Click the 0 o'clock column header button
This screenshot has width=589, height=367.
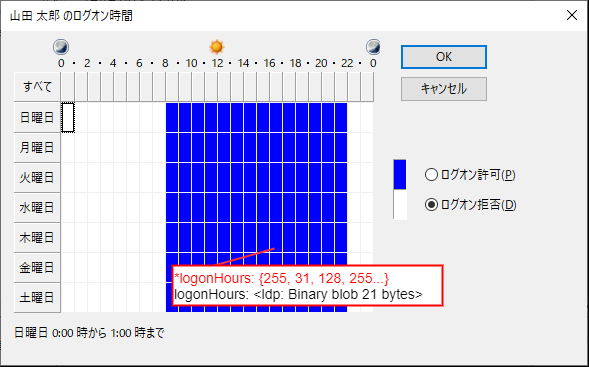tap(68, 87)
